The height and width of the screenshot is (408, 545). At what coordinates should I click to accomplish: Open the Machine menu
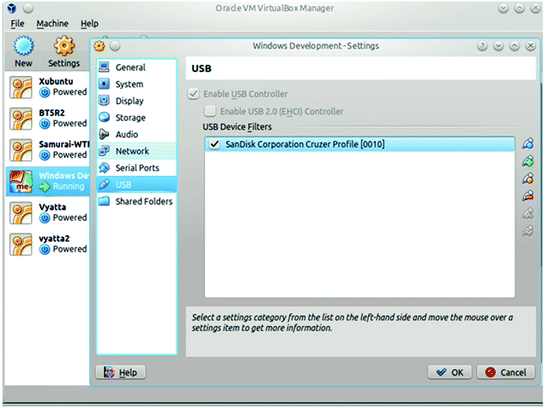52,24
